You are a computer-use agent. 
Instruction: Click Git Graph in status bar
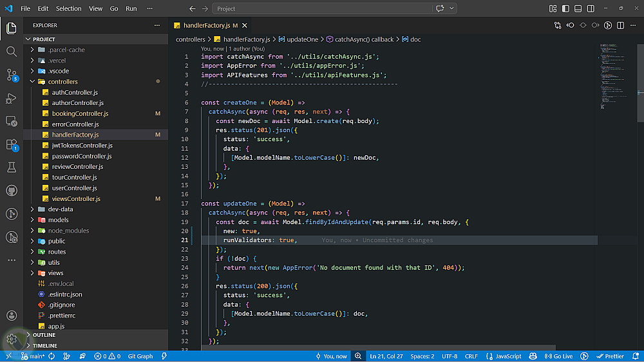pos(140,356)
